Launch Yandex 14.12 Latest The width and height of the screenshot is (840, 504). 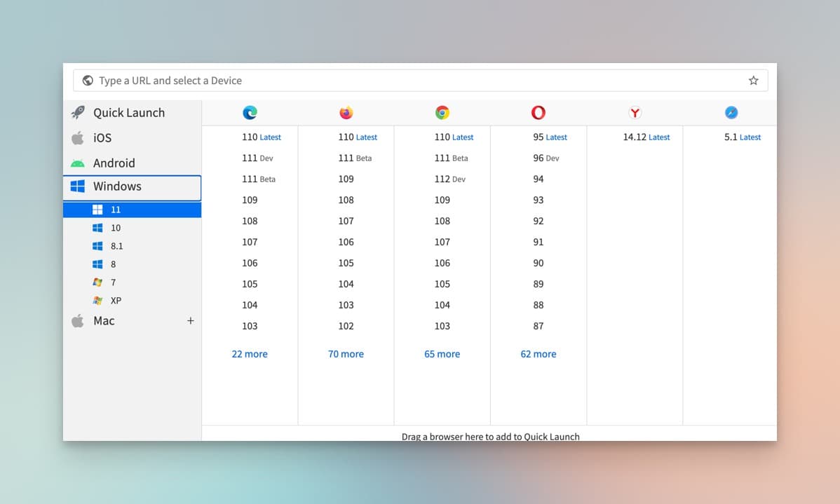646,137
